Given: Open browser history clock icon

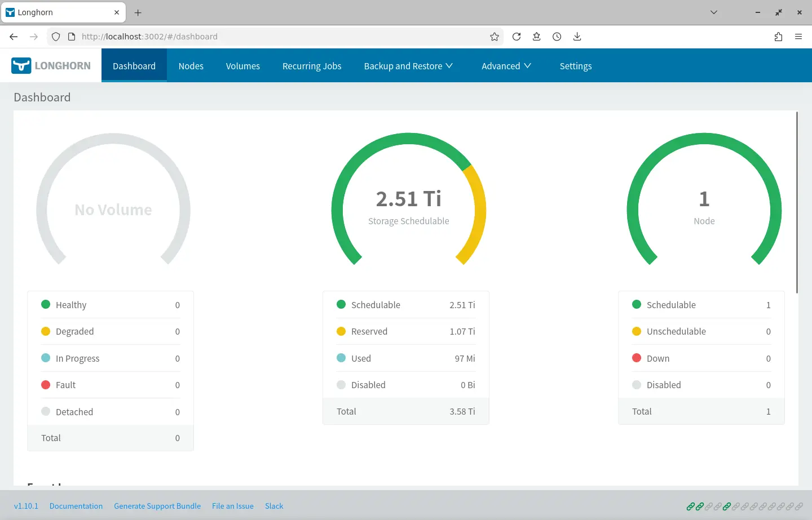Looking at the screenshot, I should 557,37.
